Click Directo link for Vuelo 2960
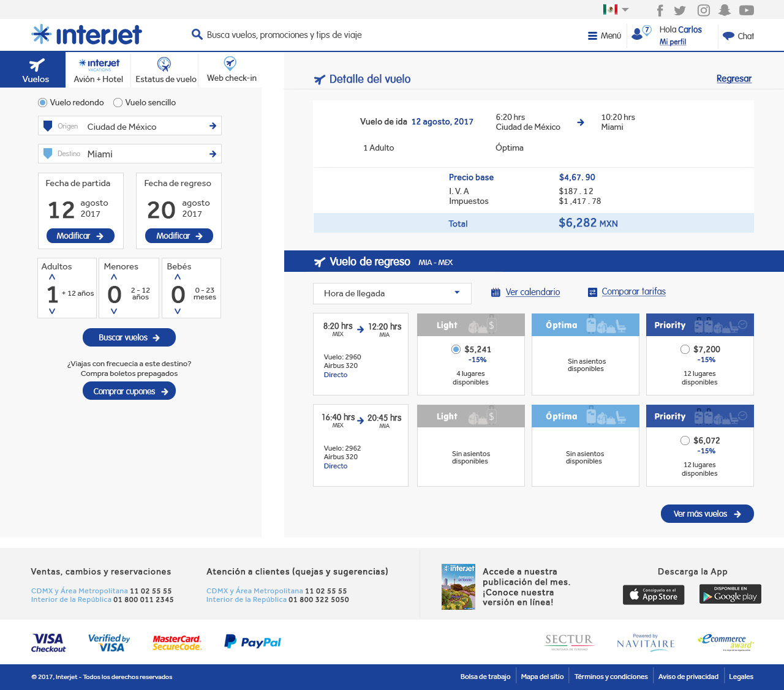 335,375
